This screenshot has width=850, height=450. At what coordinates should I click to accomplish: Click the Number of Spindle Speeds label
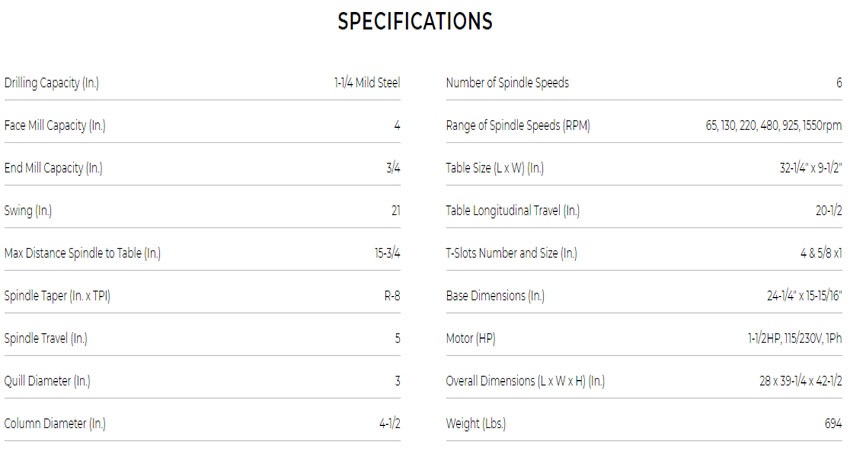click(x=507, y=83)
